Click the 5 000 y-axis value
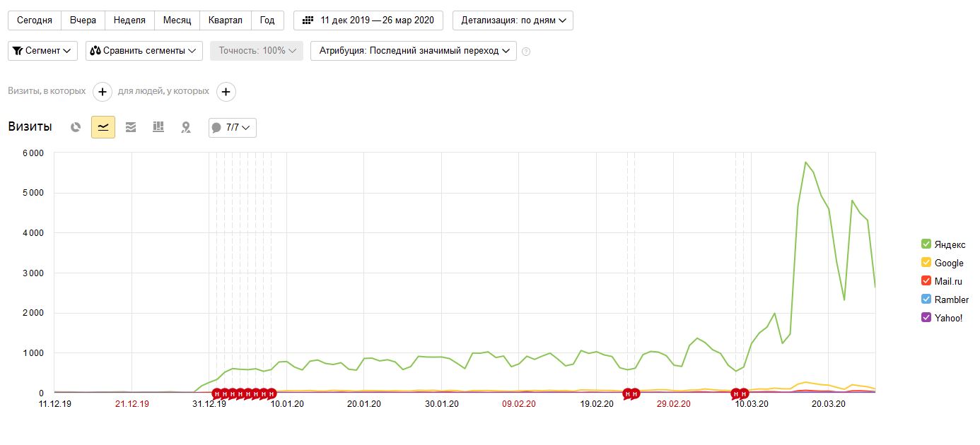Viewport: 980px width, 445px height. click(32, 193)
